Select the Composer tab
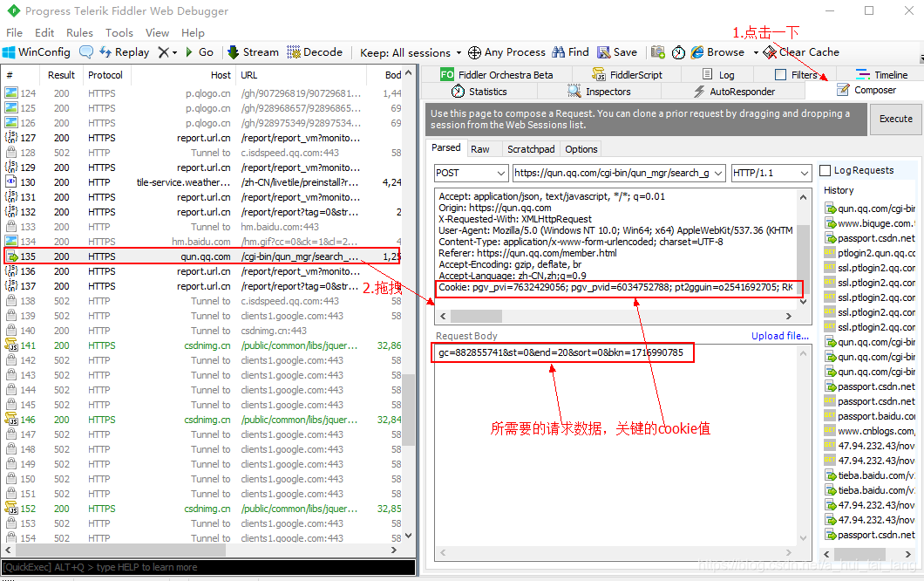924x581 pixels. [866, 90]
